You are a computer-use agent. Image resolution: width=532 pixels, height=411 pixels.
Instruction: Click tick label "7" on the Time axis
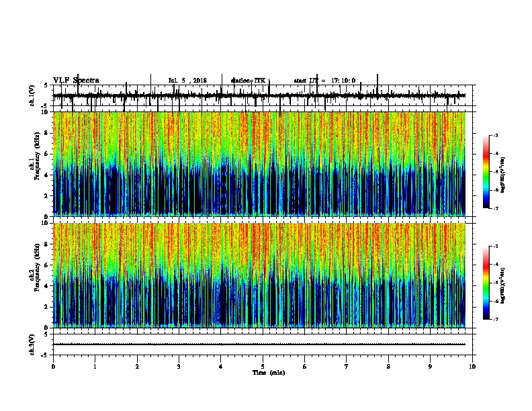(x=347, y=367)
